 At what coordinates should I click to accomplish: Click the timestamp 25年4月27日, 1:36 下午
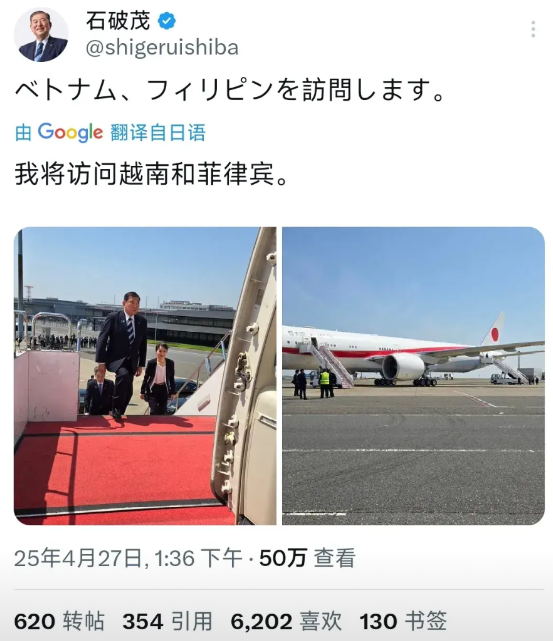[128, 558]
